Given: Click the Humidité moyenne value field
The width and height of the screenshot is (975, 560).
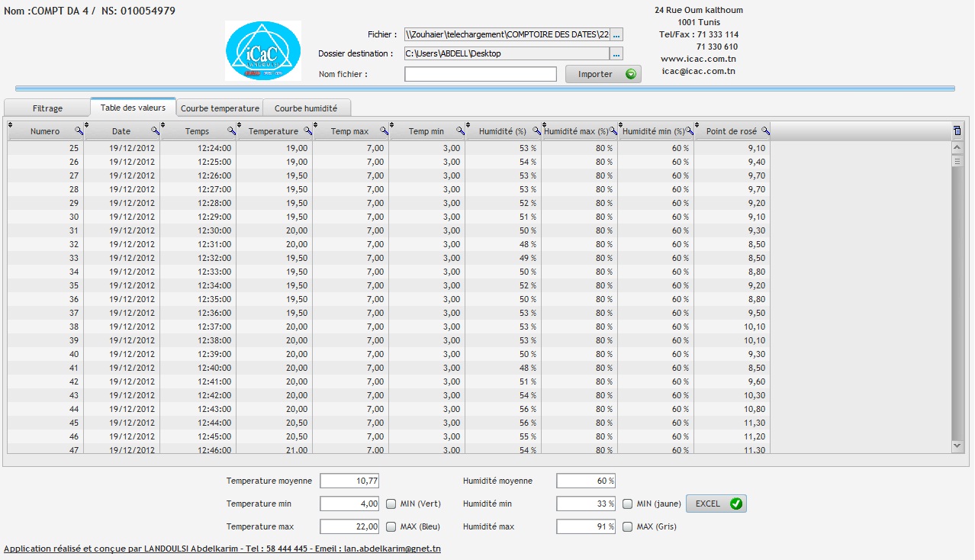Looking at the screenshot, I should click(x=586, y=481).
